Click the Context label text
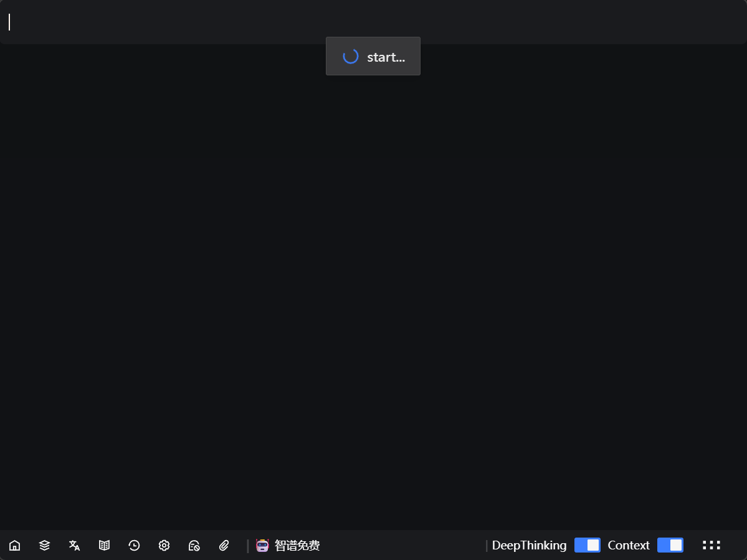This screenshot has height=560, width=747. click(x=628, y=546)
